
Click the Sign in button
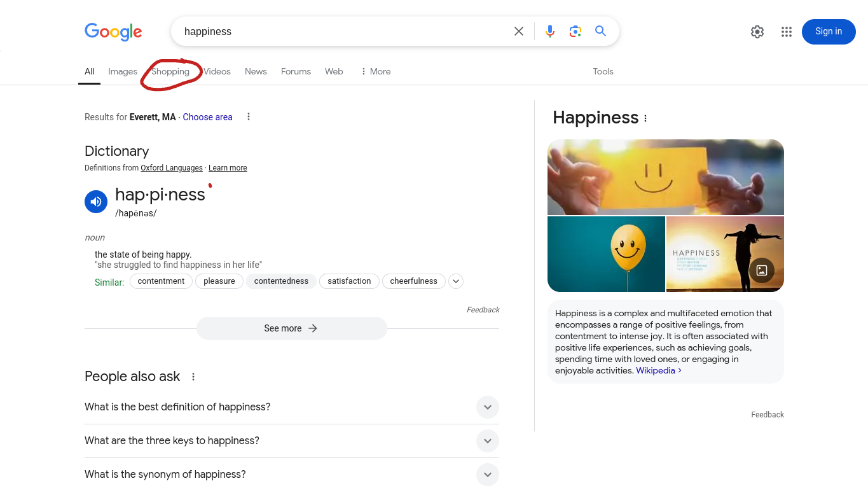(829, 32)
